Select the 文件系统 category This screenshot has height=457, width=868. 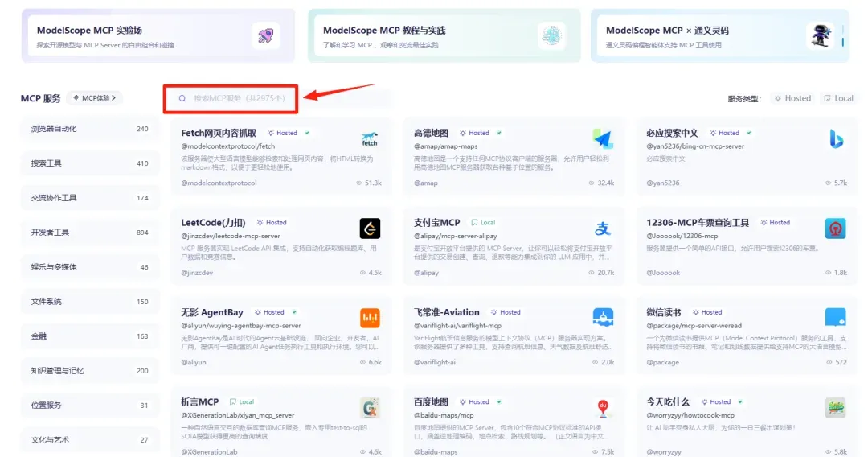90,302
